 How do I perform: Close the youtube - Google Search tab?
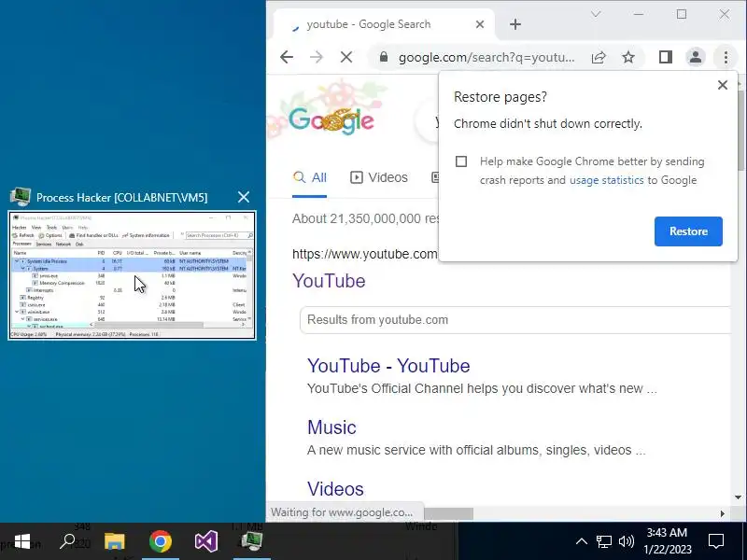(480, 24)
